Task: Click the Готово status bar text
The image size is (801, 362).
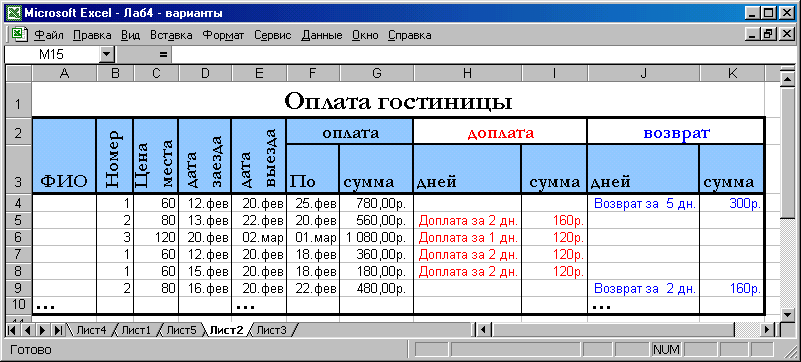Action: [31, 350]
